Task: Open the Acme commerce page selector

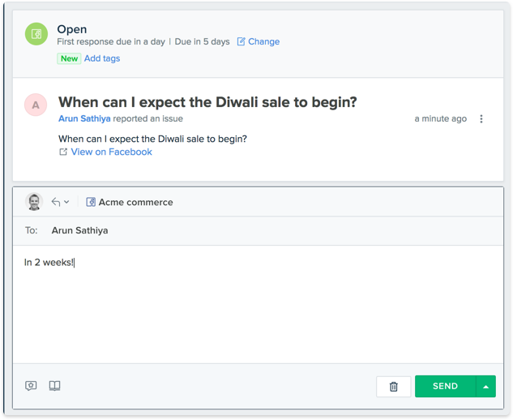Action: tap(135, 202)
